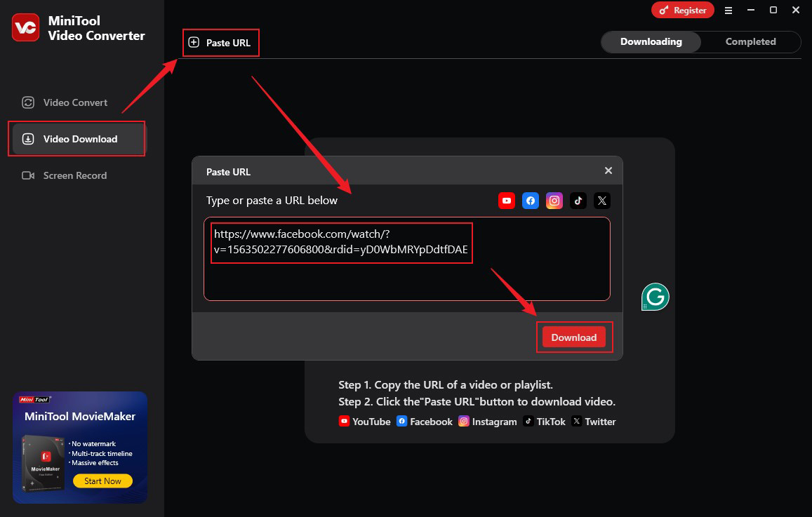Screen dimensions: 812x517
Task: Click the red Download button
Action: click(574, 337)
